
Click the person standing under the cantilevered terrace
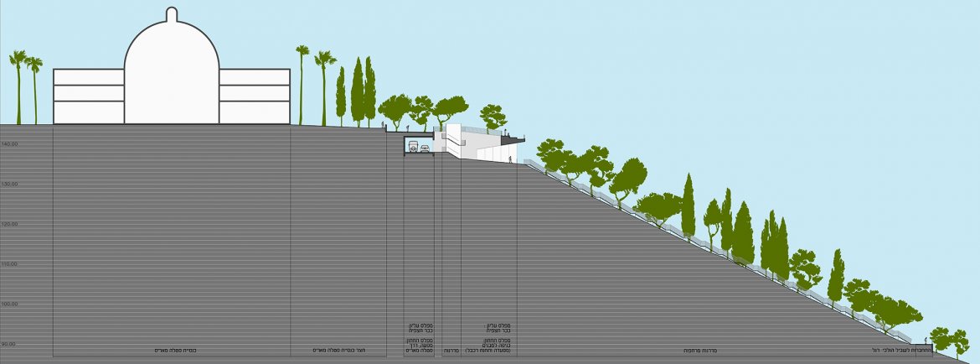click(x=509, y=159)
